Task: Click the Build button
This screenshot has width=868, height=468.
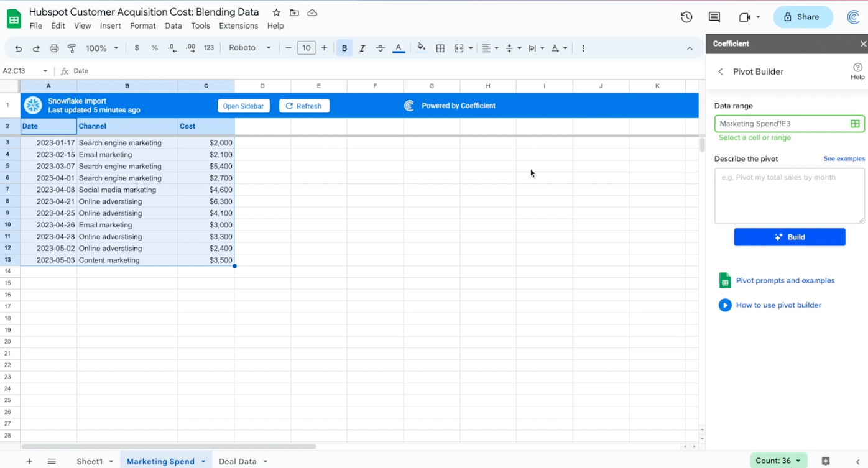Action: click(790, 237)
